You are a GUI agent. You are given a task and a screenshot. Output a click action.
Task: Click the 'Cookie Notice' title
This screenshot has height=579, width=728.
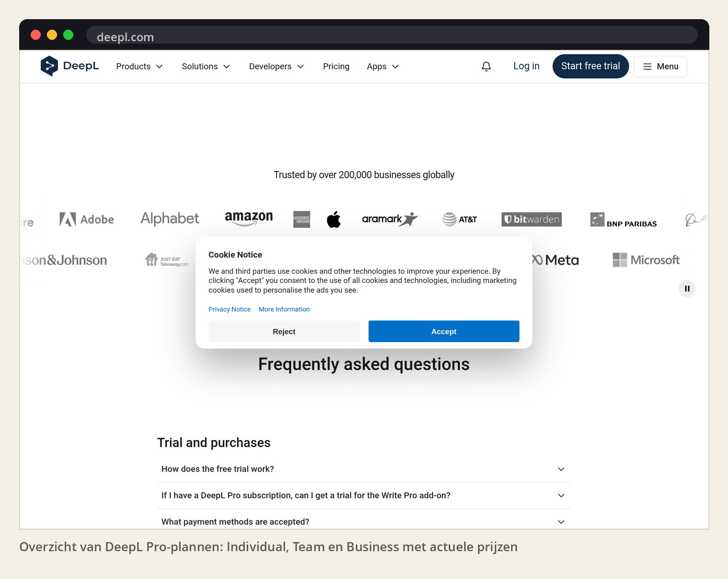[235, 255]
